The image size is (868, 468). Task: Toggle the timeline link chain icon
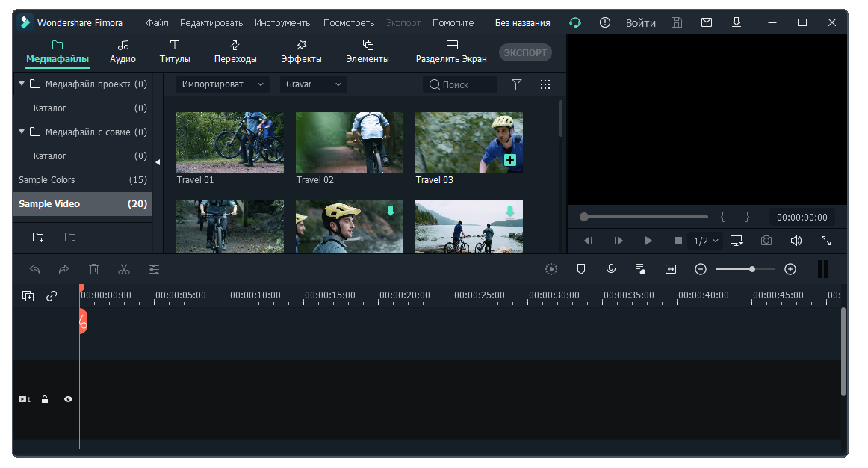pos(52,296)
